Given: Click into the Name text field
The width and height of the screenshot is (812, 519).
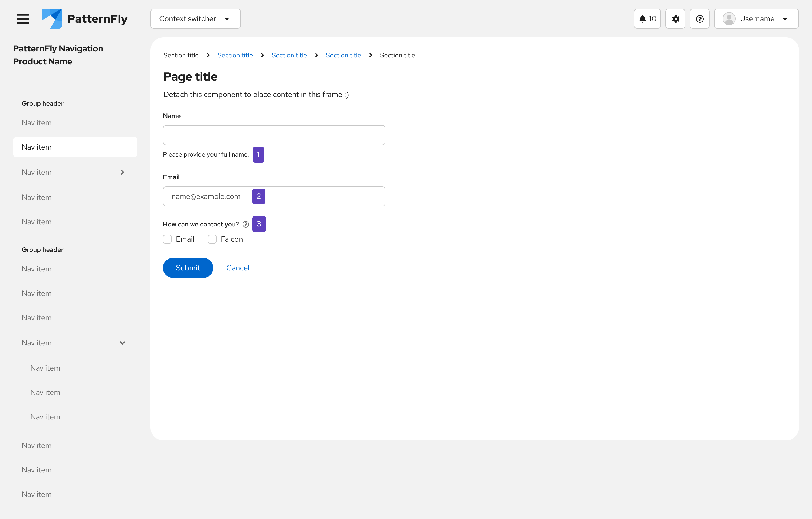Looking at the screenshot, I should pyautogui.click(x=274, y=135).
